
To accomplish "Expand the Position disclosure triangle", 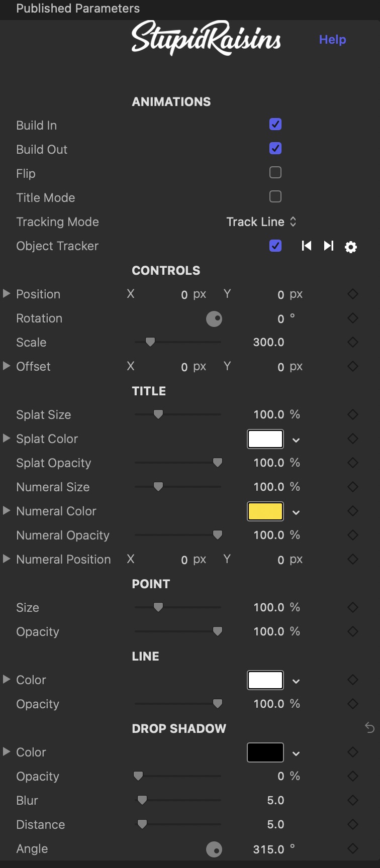I will 7,293.
